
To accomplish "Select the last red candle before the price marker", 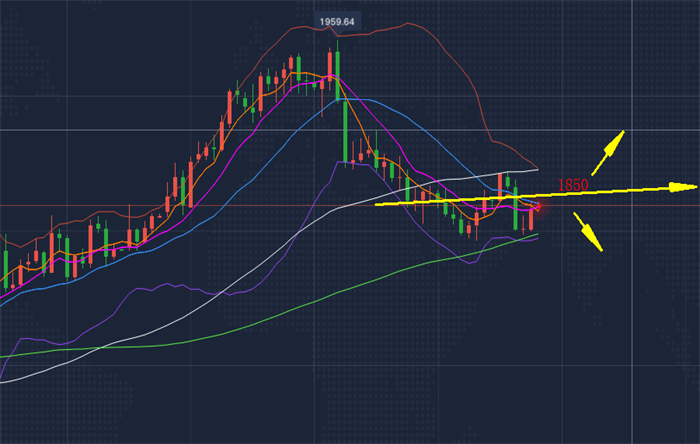I will 531,219.
